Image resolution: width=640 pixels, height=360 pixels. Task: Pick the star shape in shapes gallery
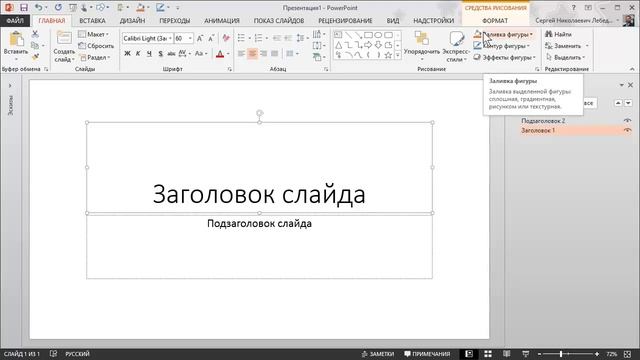(x=388, y=55)
